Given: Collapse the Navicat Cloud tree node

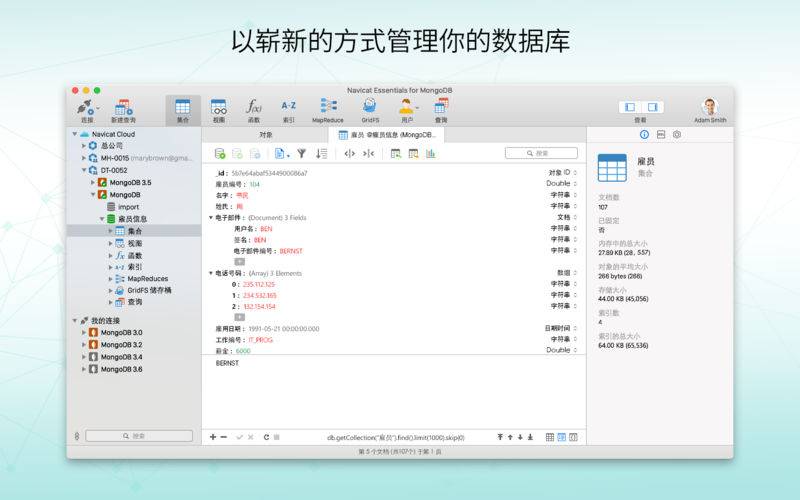Looking at the screenshot, I should pyautogui.click(x=74, y=134).
